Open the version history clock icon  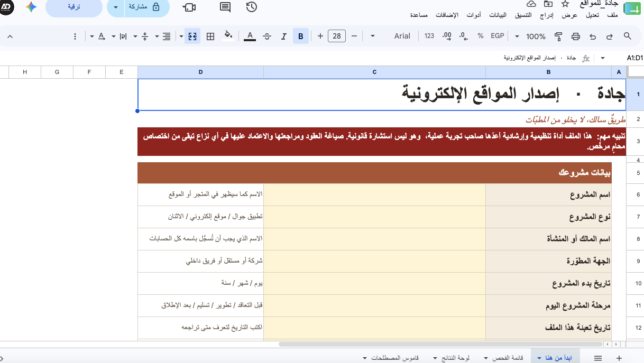point(252,7)
